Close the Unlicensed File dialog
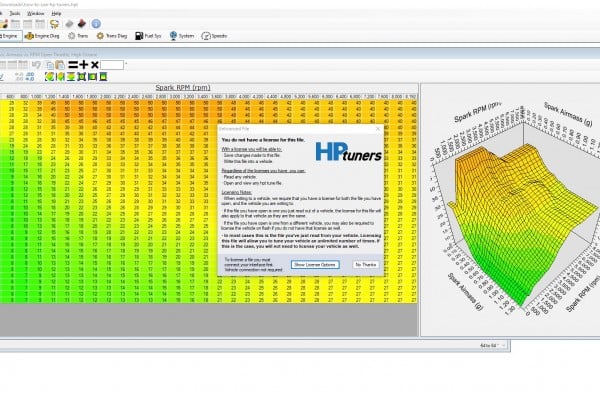Image resolution: width=600 pixels, height=400 pixels. [378, 129]
